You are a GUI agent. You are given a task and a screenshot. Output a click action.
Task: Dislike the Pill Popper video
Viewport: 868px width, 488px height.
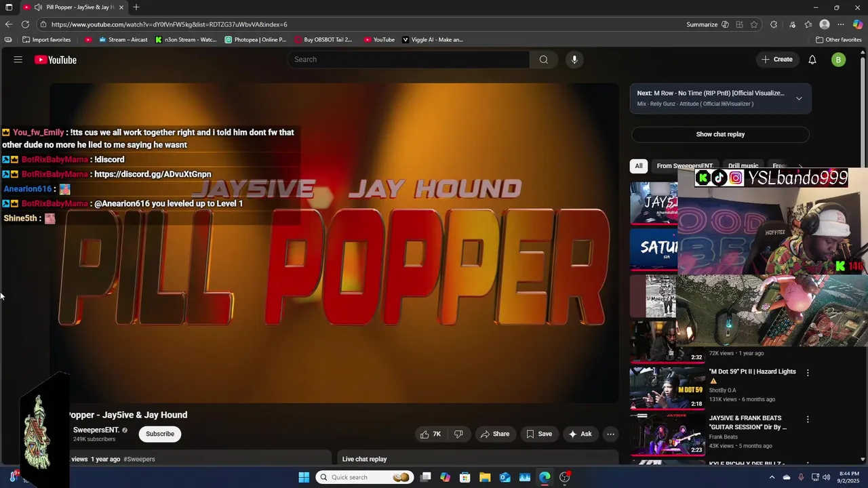pyautogui.click(x=458, y=434)
